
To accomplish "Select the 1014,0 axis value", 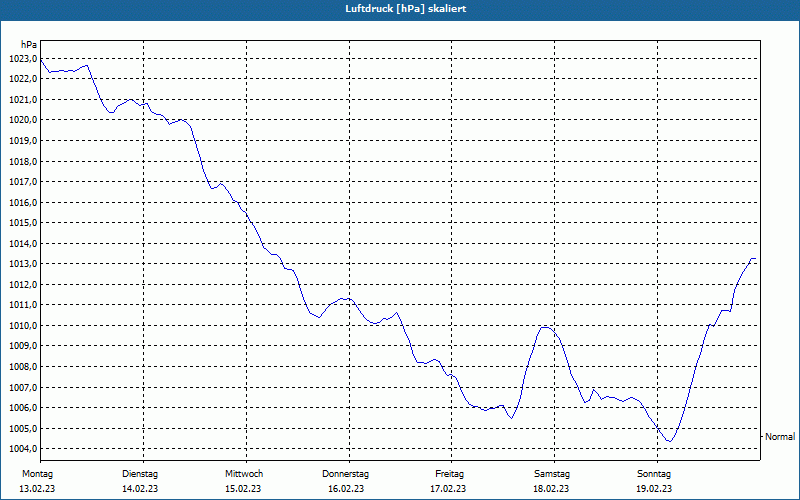I will (x=23, y=243).
